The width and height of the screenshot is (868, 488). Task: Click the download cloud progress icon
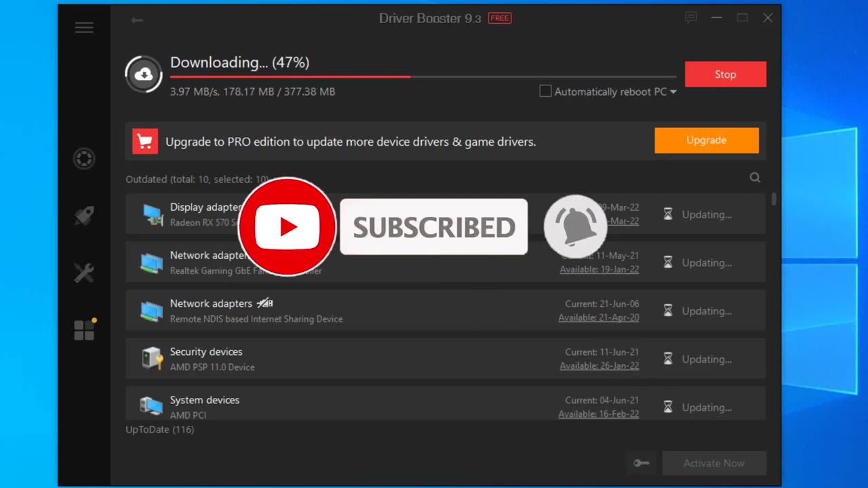[144, 75]
